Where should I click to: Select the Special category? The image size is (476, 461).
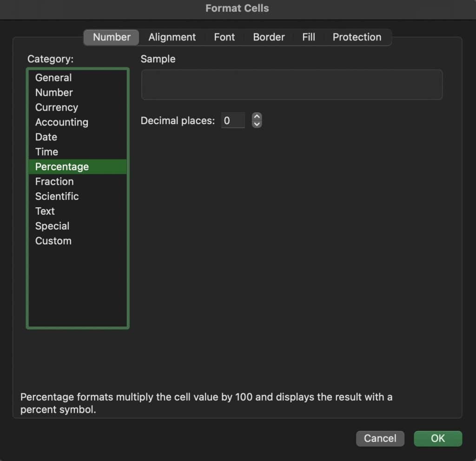(x=52, y=226)
